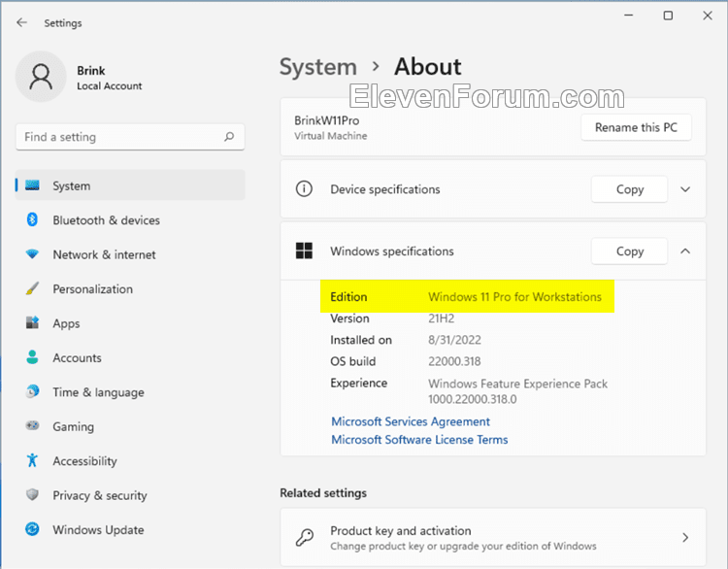Click the 8/31/2022 install date
Viewport: 728px width, 569px height.
coord(454,340)
